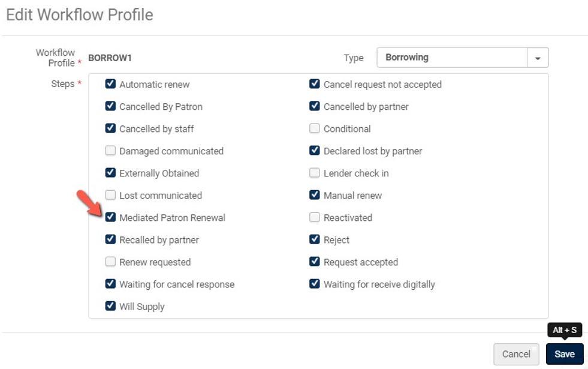Enable the Lender check in step
Image resolution: width=588 pixels, height=369 pixels.
point(314,173)
